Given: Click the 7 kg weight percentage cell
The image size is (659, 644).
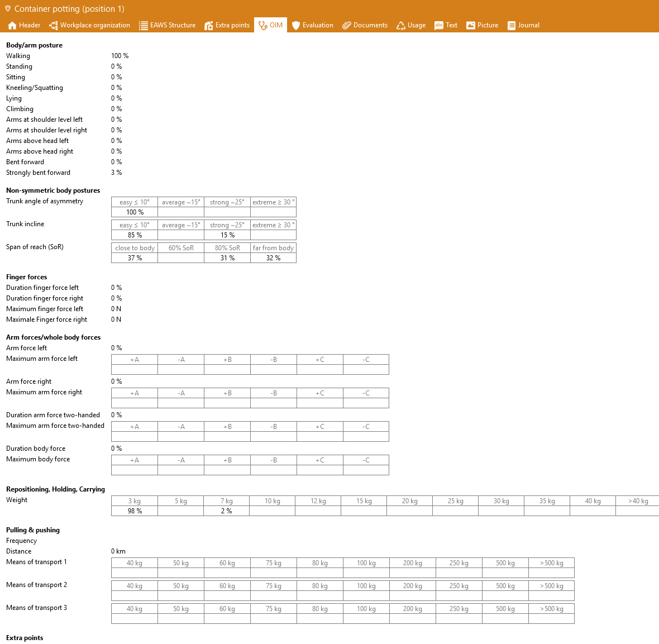Looking at the screenshot, I should 227,511.
